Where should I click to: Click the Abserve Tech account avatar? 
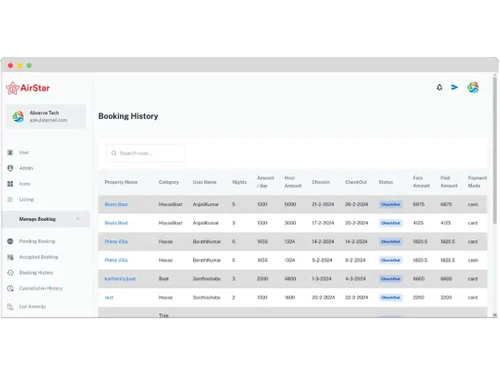(x=18, y=117)
